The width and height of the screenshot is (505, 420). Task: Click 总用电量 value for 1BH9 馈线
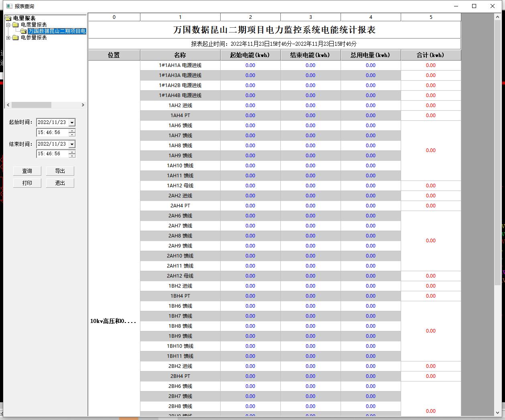click(371, 336)
